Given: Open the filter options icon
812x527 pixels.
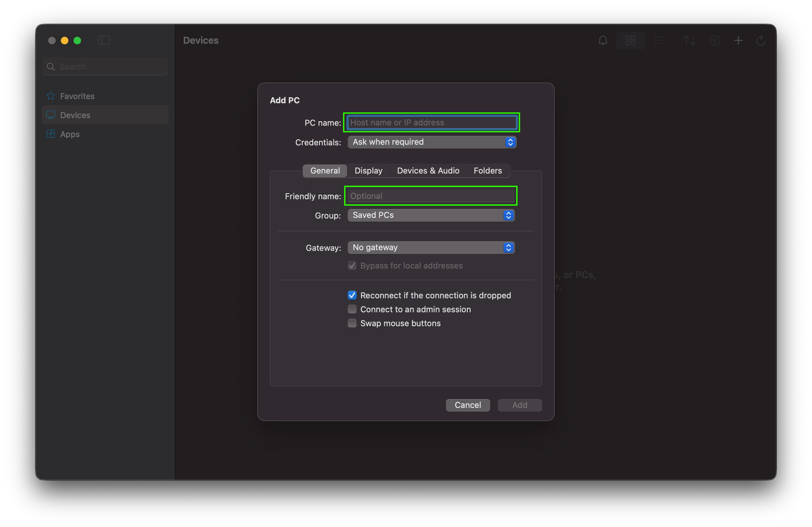Looking at the screenshot, I should 715,41.
